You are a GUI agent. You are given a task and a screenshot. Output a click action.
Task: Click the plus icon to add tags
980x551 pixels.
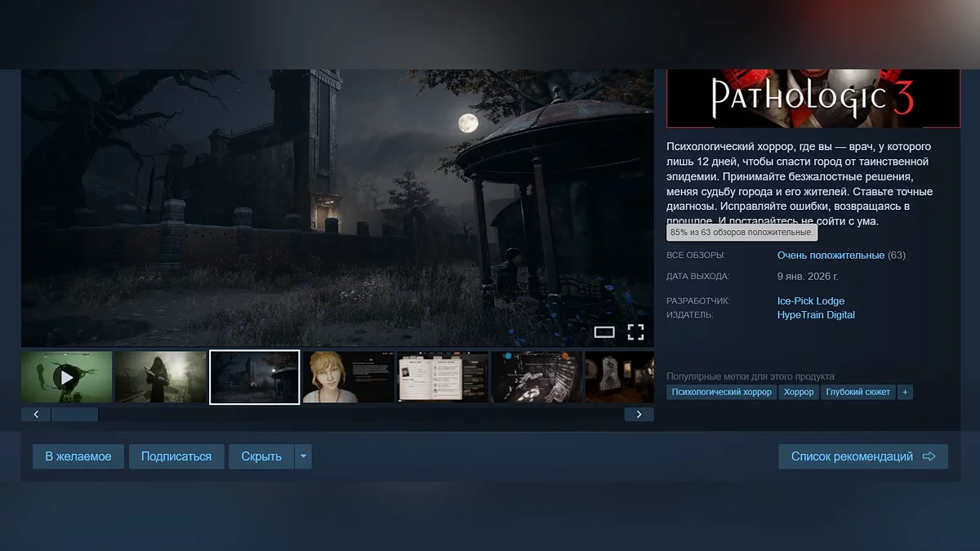pos(904,393)
